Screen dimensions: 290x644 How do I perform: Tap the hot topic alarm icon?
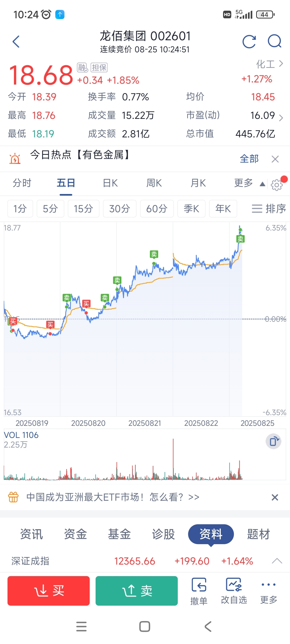[x=15, y=159]
